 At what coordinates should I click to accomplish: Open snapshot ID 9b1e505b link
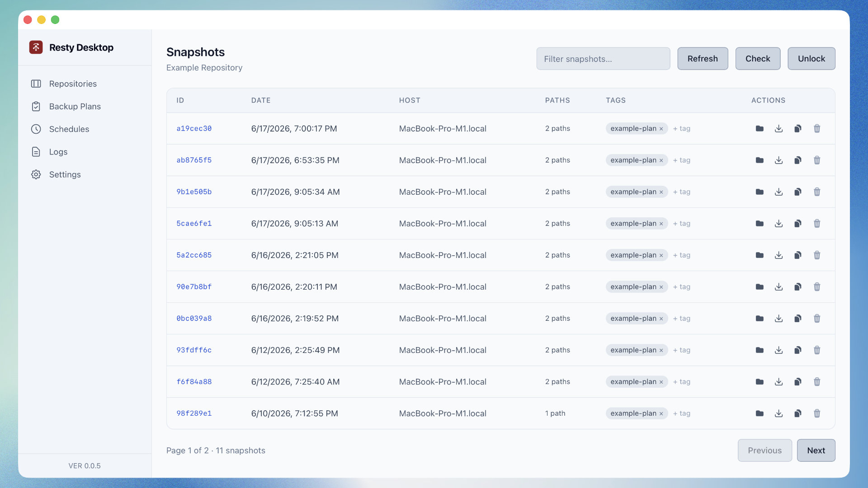click(x=194, y=192)
